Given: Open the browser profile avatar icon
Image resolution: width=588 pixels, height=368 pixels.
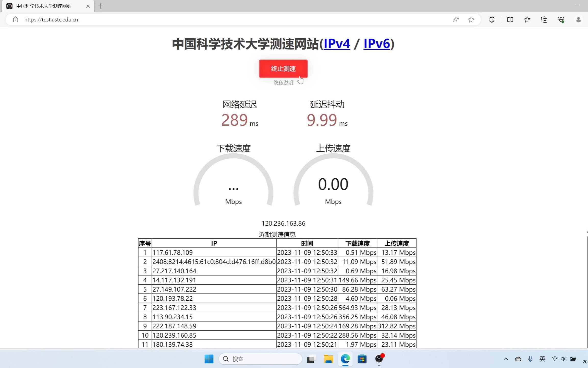Looking at the screenshot, I should click(579, 20).
